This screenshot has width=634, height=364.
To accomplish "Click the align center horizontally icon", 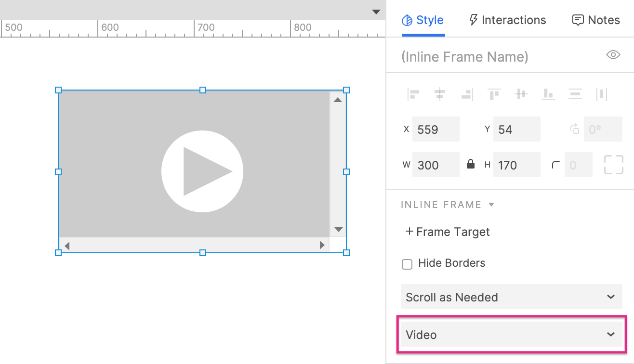I will click(x=439, y=94).
